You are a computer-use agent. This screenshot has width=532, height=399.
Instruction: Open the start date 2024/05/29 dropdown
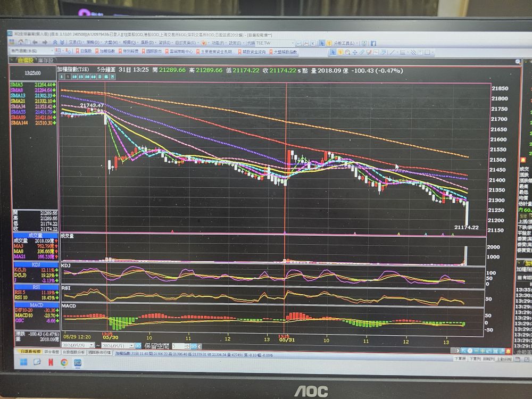coord(92,345)
